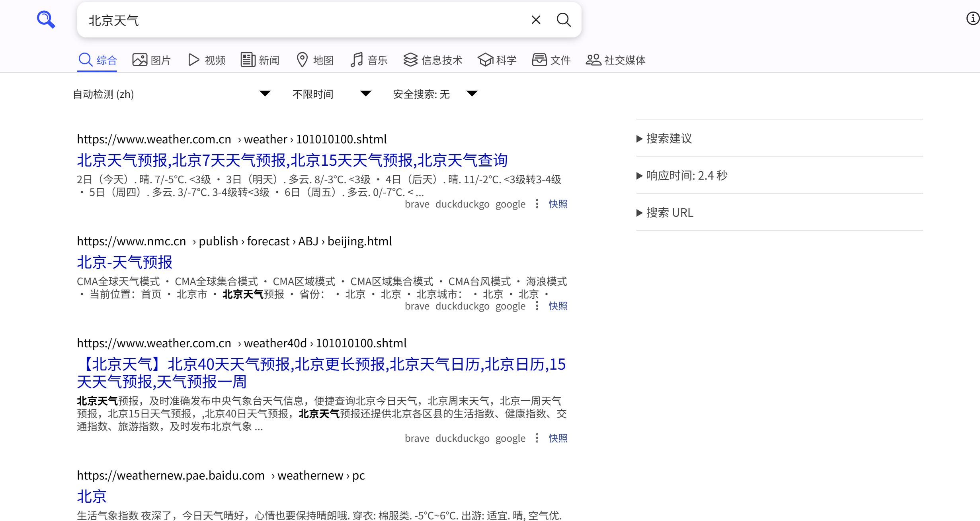This screenshot has height=521, width=980.
Task: Expand the 搜索 URL section
Action: [670, 213]
